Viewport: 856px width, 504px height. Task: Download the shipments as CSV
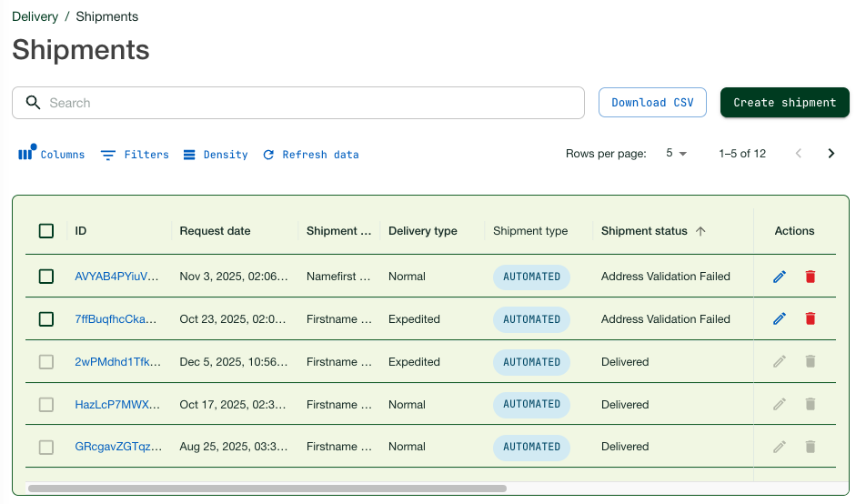pos(652,103)
